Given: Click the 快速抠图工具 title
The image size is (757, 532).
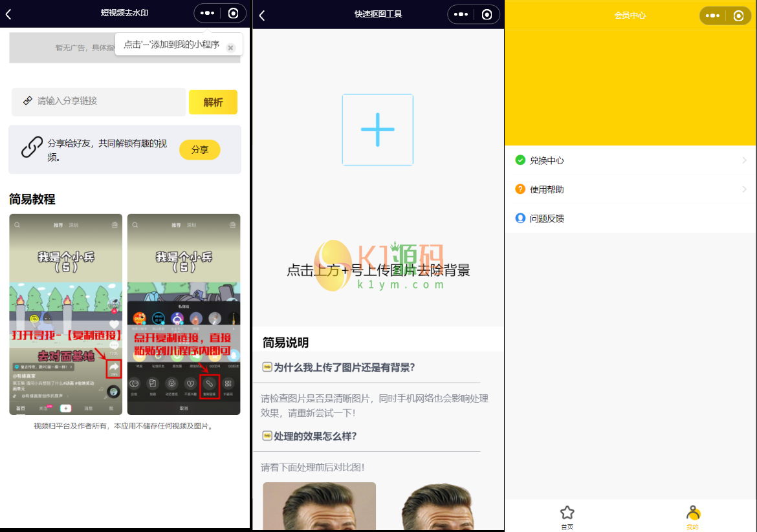Looking at the screenshot, I should [x=378, y=14].
